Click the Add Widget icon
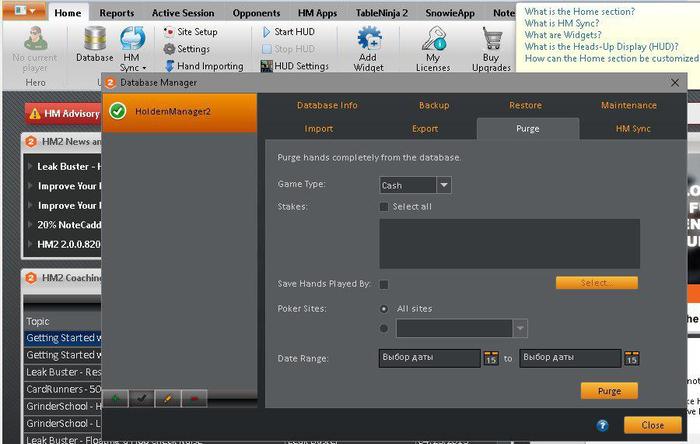Screen dimensions: 700x444 369,38
